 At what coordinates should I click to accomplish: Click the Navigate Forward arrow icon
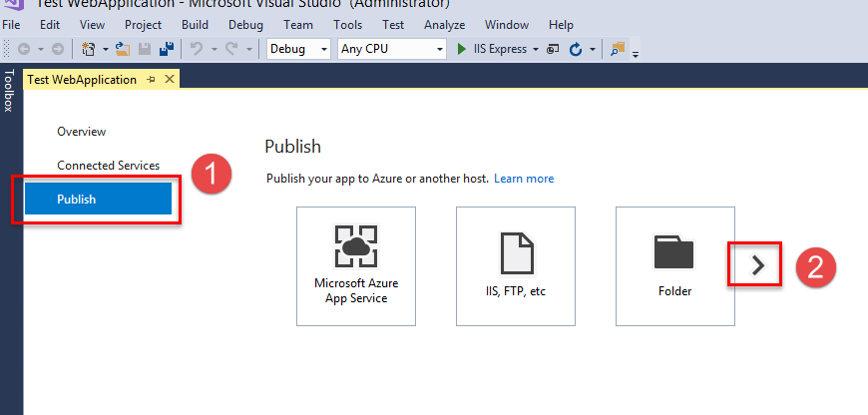point(58,49)
